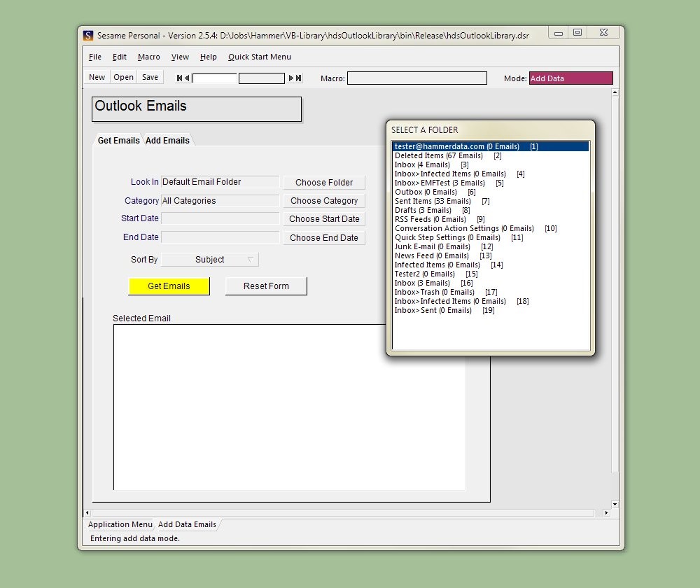Click the Look In field
Image resolution: width=700 pixels, height=588 pixels.
[x=220, y=182]
